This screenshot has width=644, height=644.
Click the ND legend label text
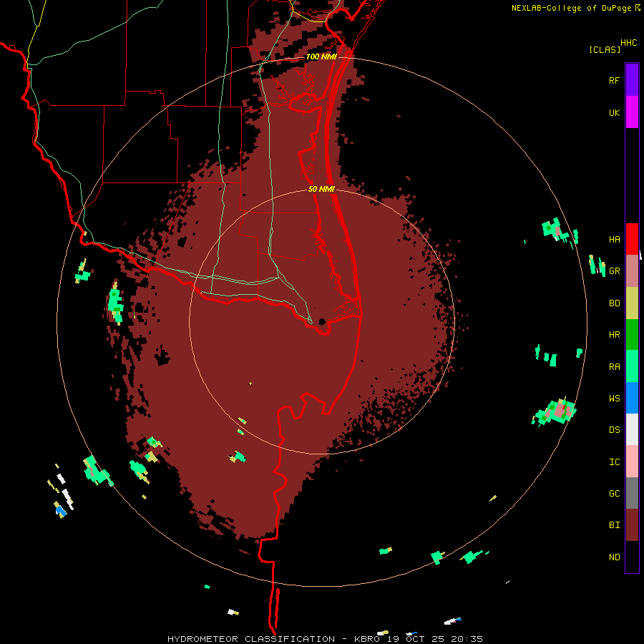614,557
